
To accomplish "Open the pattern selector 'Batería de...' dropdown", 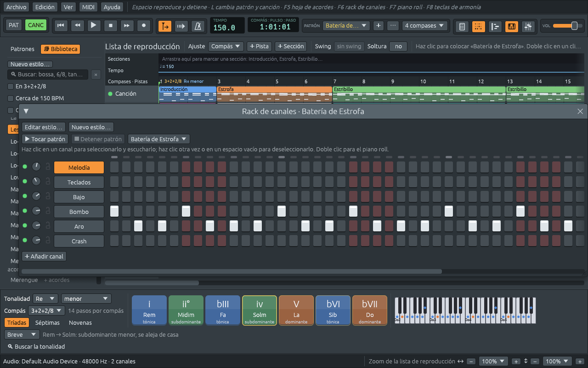I will tap(346, 26).
